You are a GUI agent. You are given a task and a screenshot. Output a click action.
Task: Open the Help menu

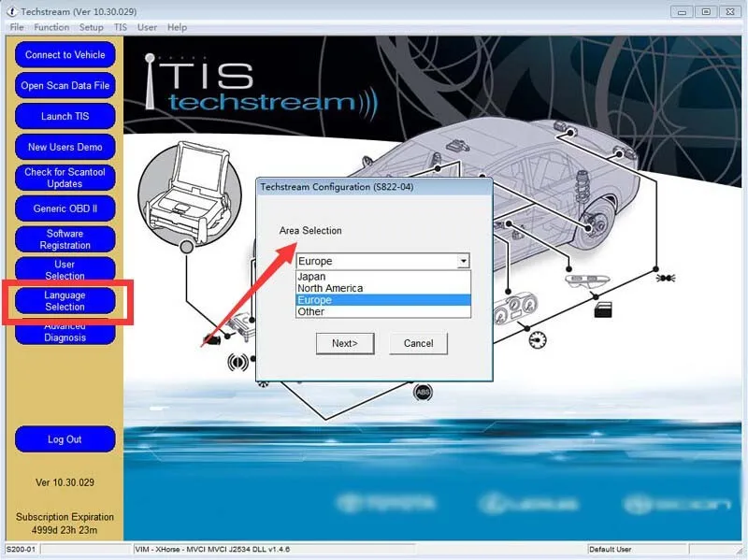[177, 27]
